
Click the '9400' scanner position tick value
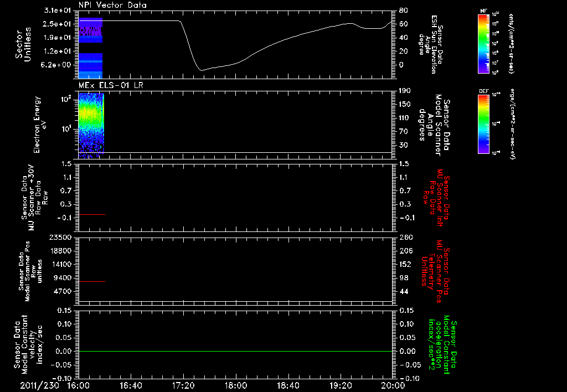[x=63, y=278]
